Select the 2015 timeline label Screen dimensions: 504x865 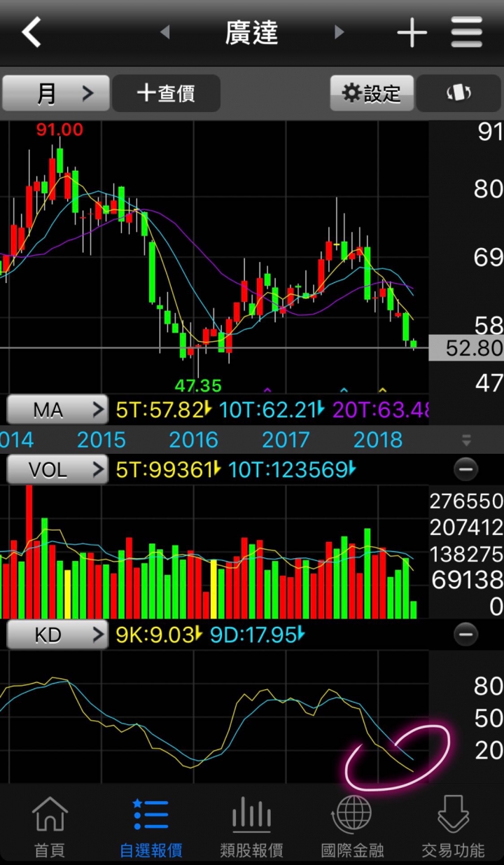(x=101, y=440)
